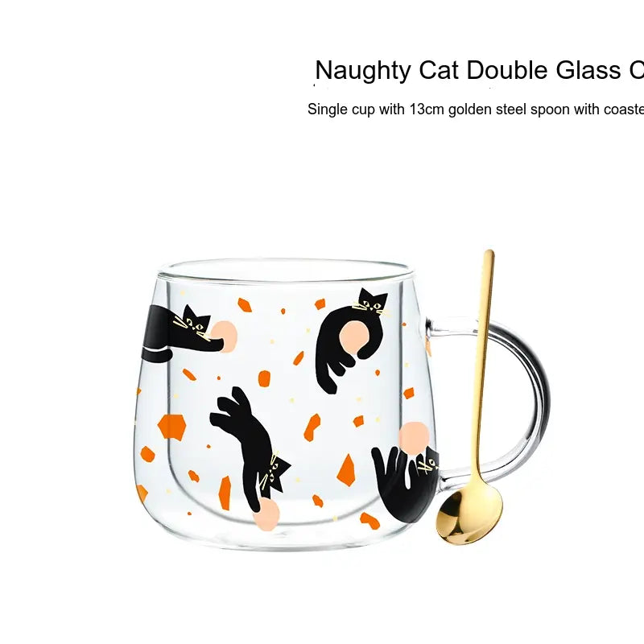
Task: Click the upside-down black cat near the spoon
Action: point(405,484)
